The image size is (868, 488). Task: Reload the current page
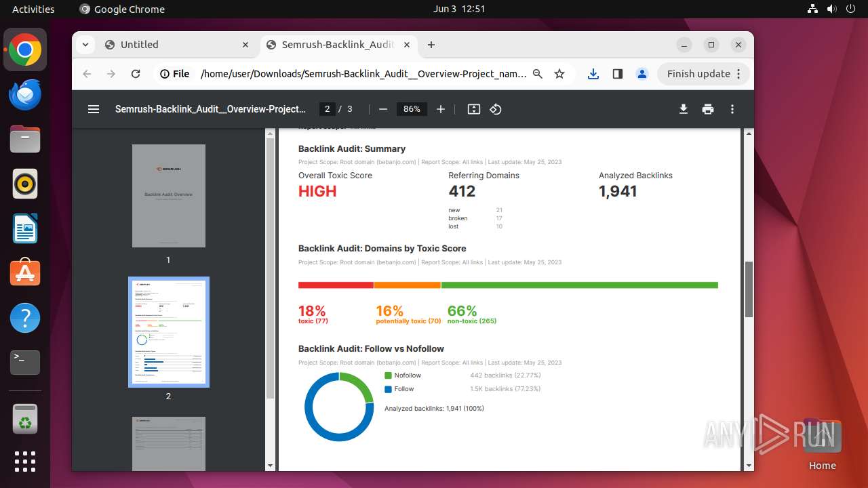(x=136, y=74)
